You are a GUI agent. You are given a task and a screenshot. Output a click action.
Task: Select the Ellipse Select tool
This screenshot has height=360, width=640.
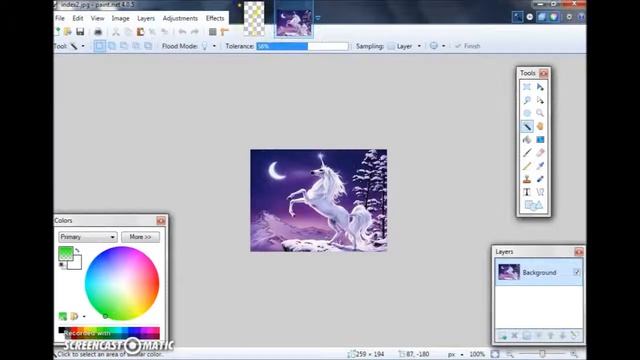[527, 113]
